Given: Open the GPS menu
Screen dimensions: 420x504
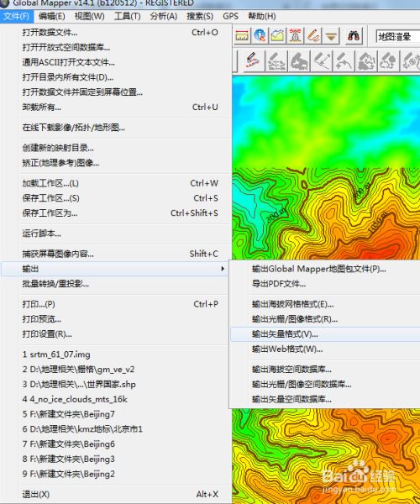Looking at the screenshot, I should 230,16.
